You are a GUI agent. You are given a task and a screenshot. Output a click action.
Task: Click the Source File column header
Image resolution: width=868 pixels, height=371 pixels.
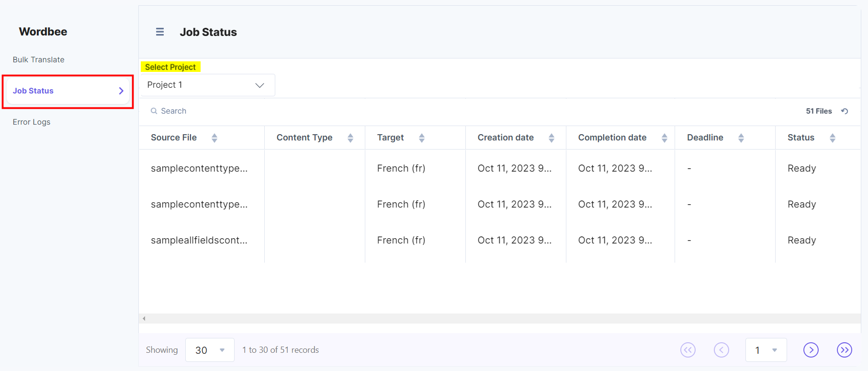tap(174, 138)
